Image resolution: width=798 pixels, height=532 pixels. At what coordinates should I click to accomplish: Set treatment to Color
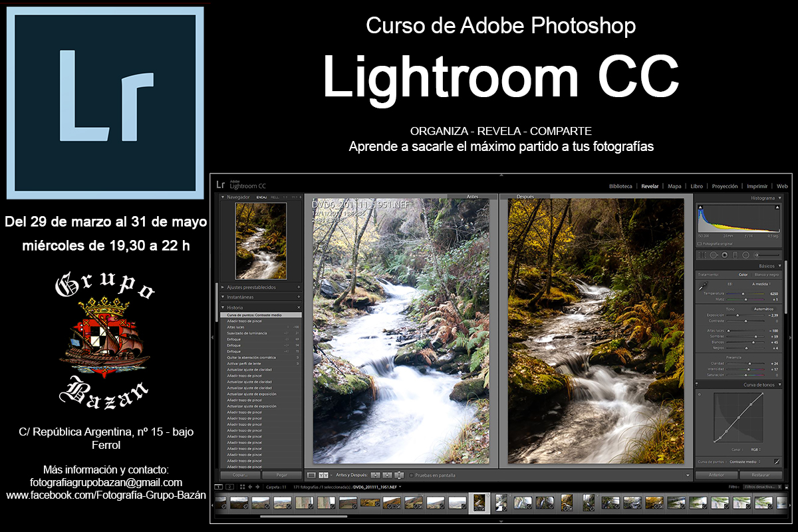pyautogui.click(x=743, y=275)
